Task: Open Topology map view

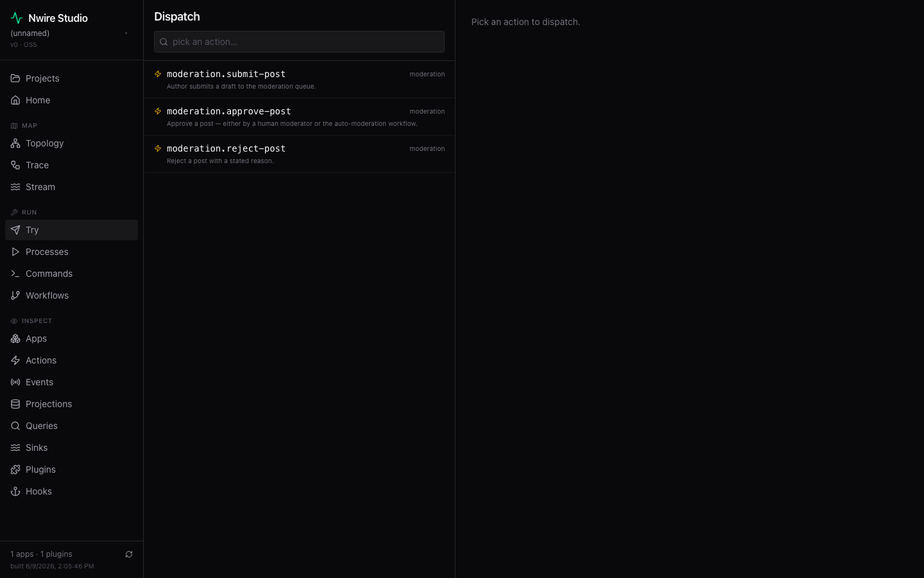Action: [x=71, y=143]
